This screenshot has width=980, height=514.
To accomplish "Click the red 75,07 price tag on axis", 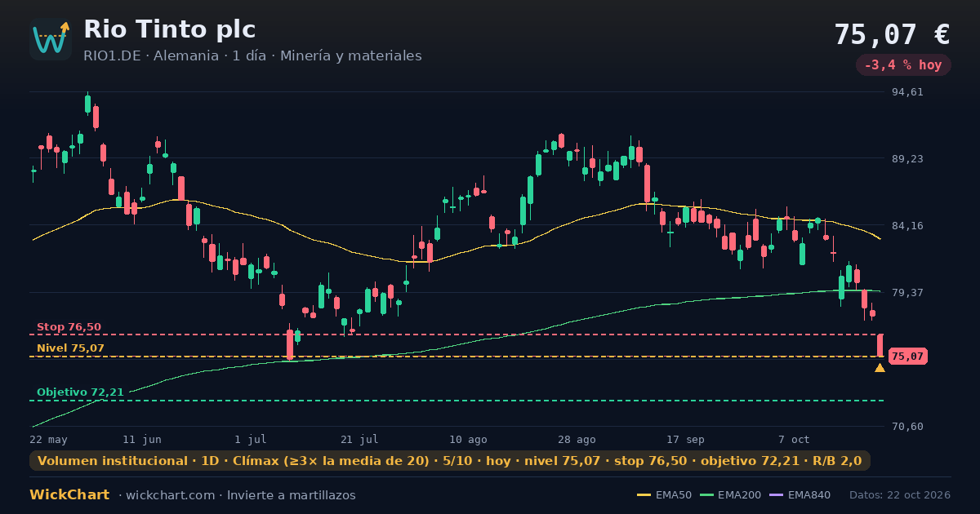I will pyautogui.click(x=907, y=357).
